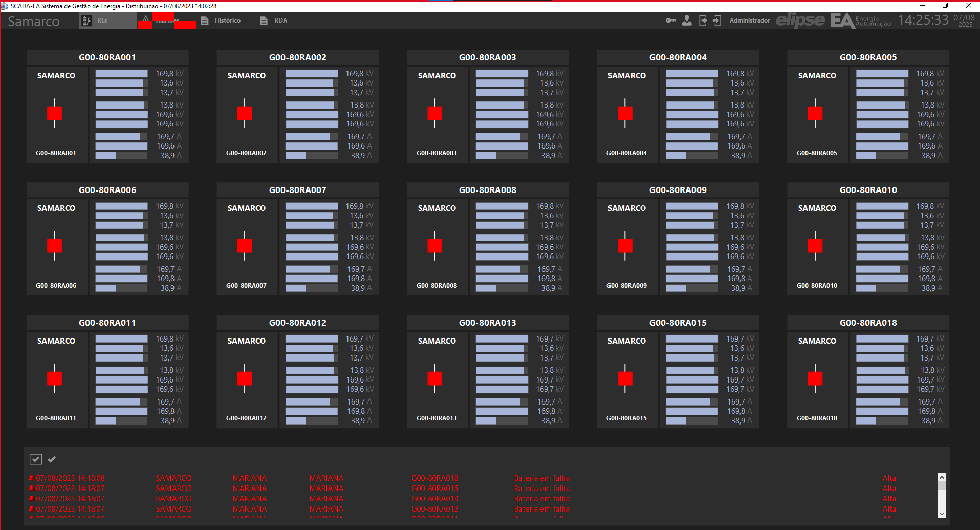Screen dimensions: 980x530
Task: Open the password key icon
Action: click(x=670, y=20)
